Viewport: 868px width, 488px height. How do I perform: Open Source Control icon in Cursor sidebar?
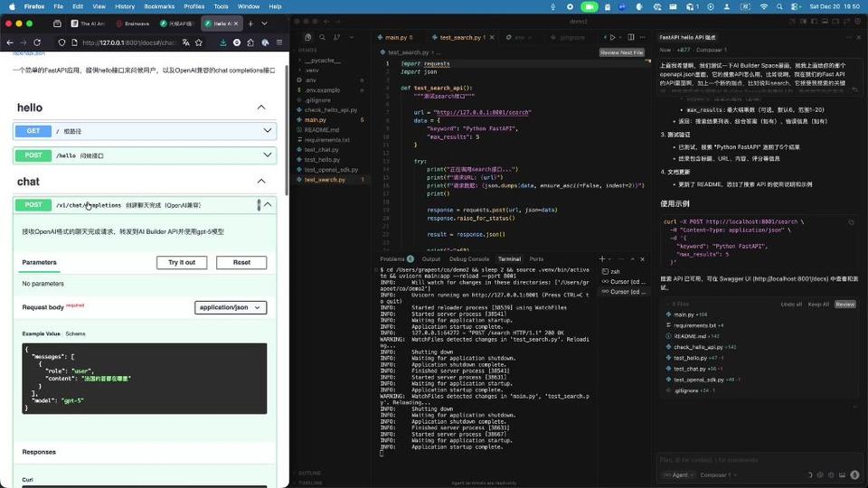click(336, 37)
